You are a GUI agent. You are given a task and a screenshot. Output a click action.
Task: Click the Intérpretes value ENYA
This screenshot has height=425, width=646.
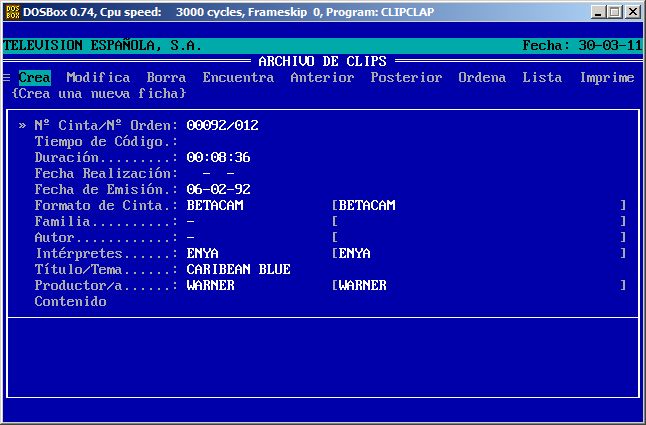pyautogui.click(x=202, y=253)
